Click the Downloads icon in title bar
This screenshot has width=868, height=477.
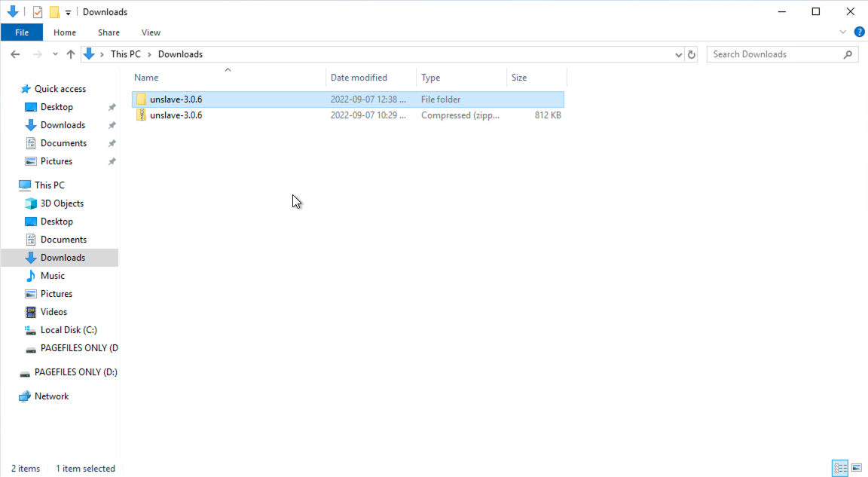point(13,11)
